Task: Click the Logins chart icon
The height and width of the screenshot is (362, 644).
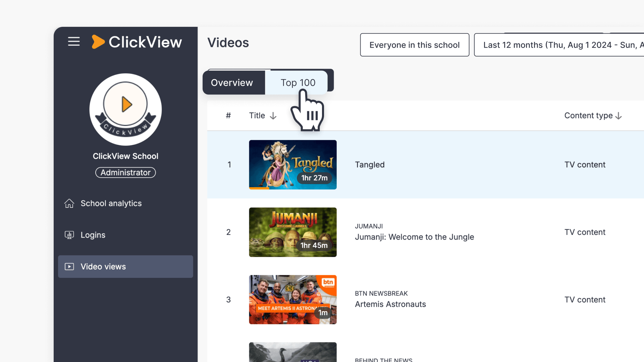Action: [69, 235]
